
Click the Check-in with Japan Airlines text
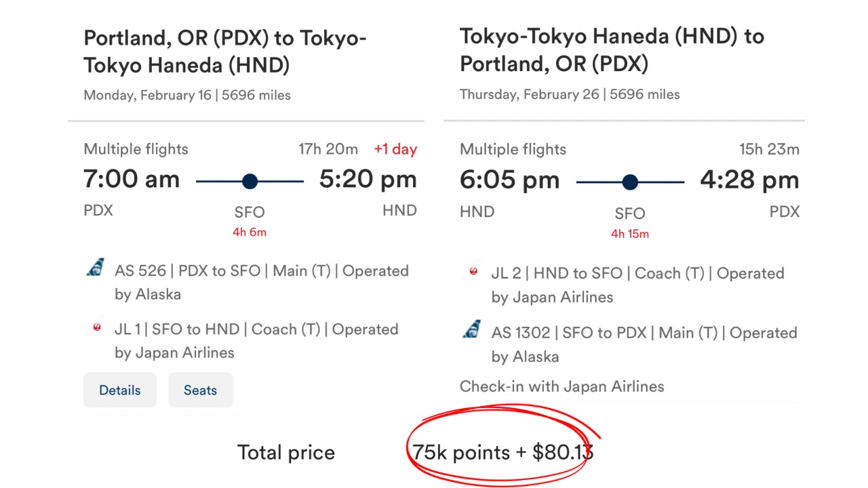(x=561, y=386)
